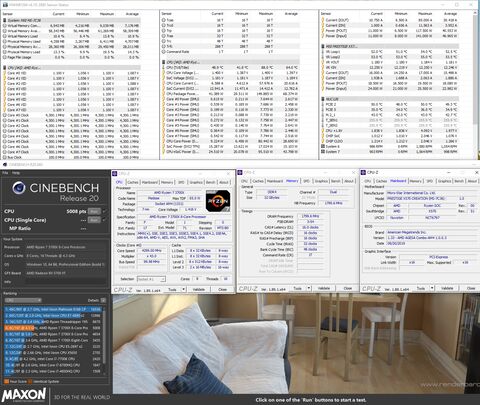The height and width of the screenshot is (405, 480).
Task: Click the Details button in the Ranking panel
Action: coord(103,300)
